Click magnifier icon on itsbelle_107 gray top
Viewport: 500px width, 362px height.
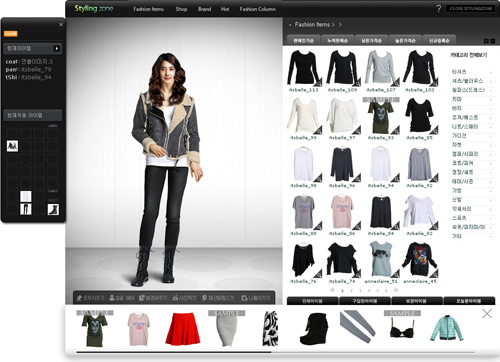tap(396, 82)
